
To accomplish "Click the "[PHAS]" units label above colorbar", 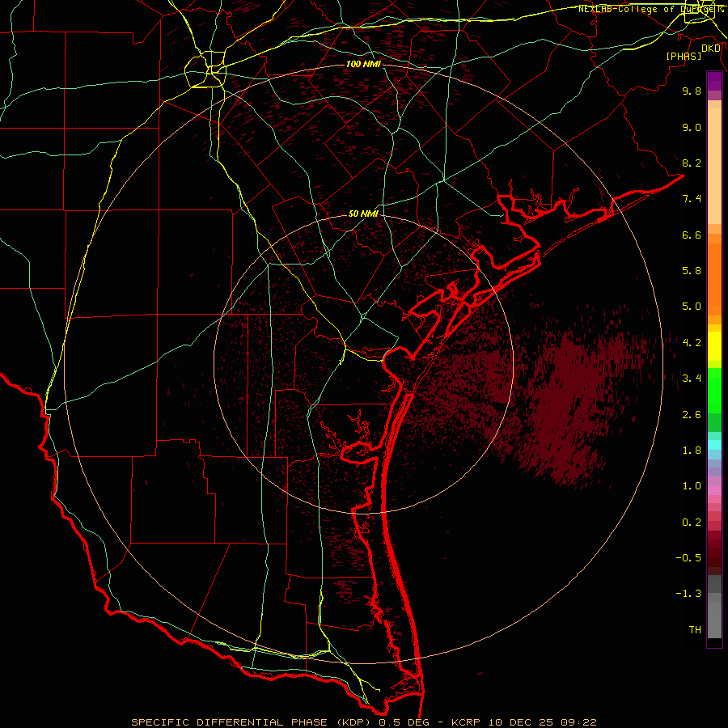I will coord(684,56).
